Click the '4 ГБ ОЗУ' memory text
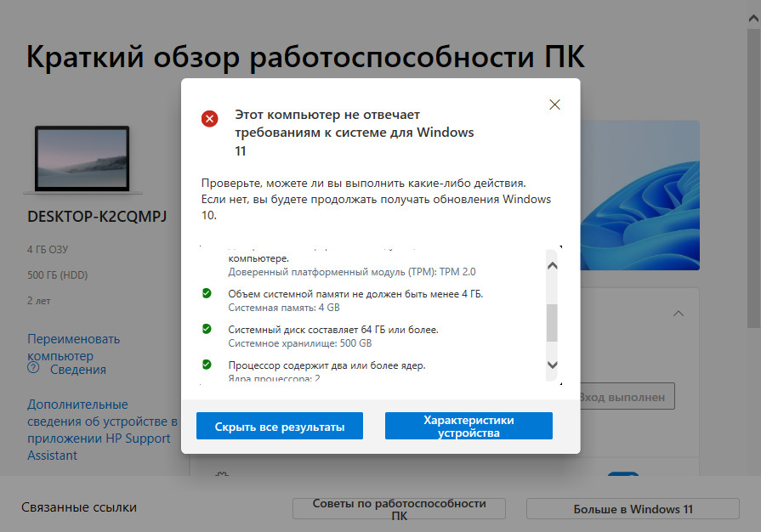The image size is (761, 532). [x=48, y=250]
